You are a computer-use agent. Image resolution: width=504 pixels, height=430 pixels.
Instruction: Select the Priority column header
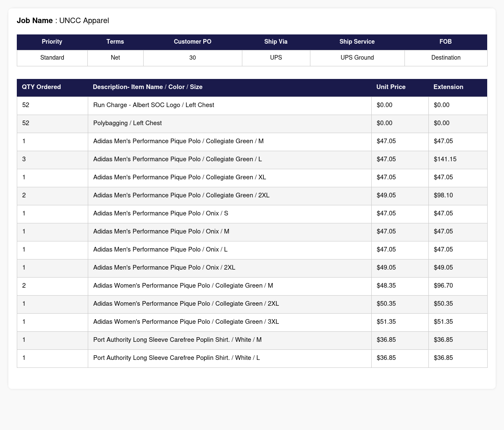52,42
